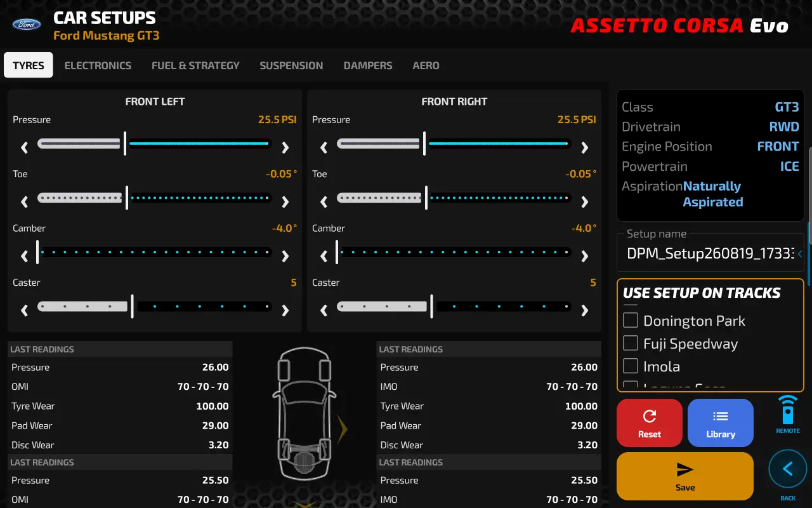
Task: Decrease Front Right pressure with left arrow
Action: tap(324, 148)
